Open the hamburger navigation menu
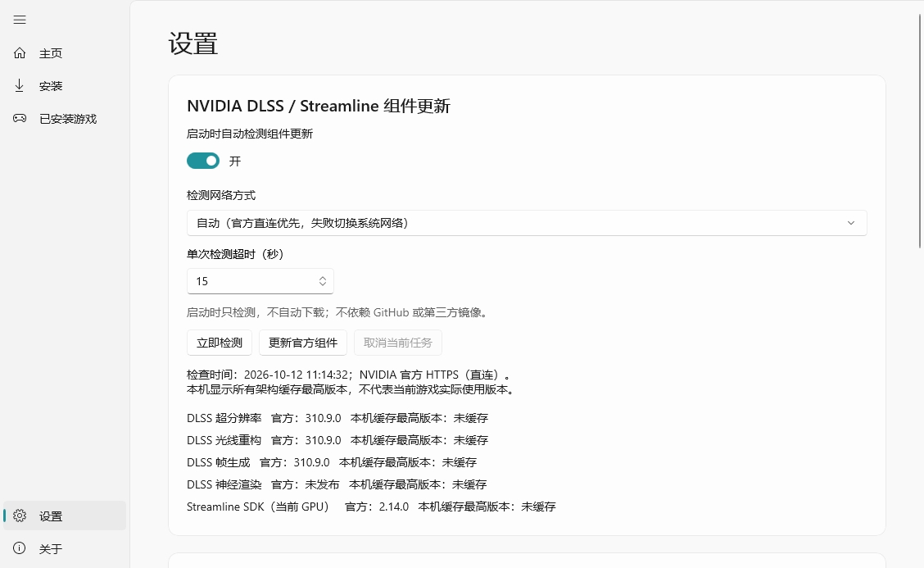The image size is (924, 568). 20,20
